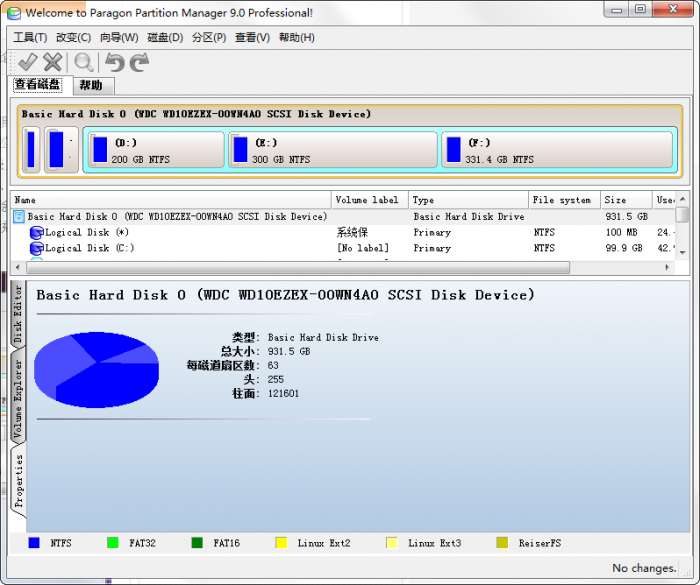This screenshot has height=585, width=700.
Task: Open the Properties side tab
Action: tap(18, 481)
